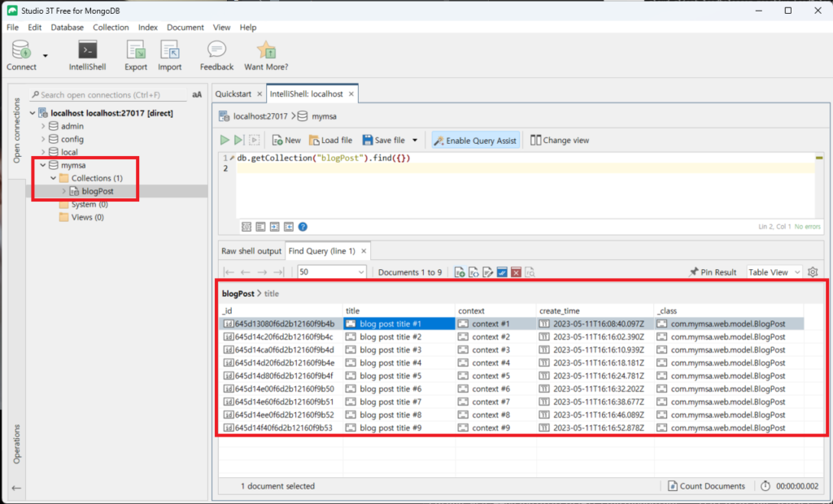Open the Connect dropdown arrow

[46, 55]
